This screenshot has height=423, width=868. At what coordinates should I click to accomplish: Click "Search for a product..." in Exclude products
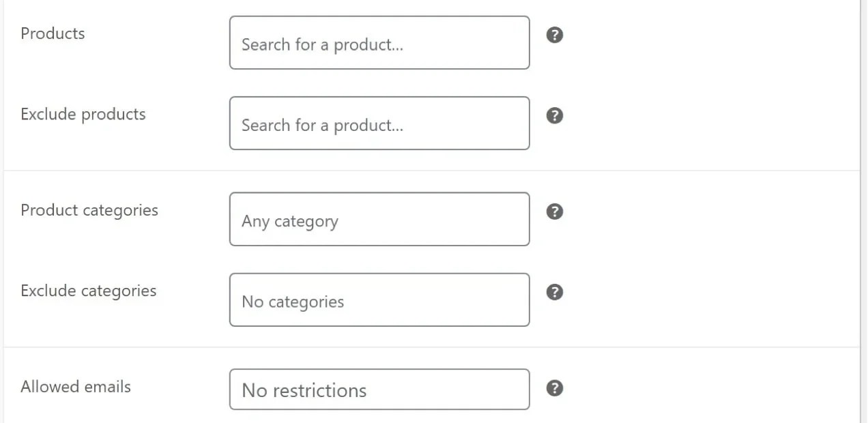tap(322, 126)
